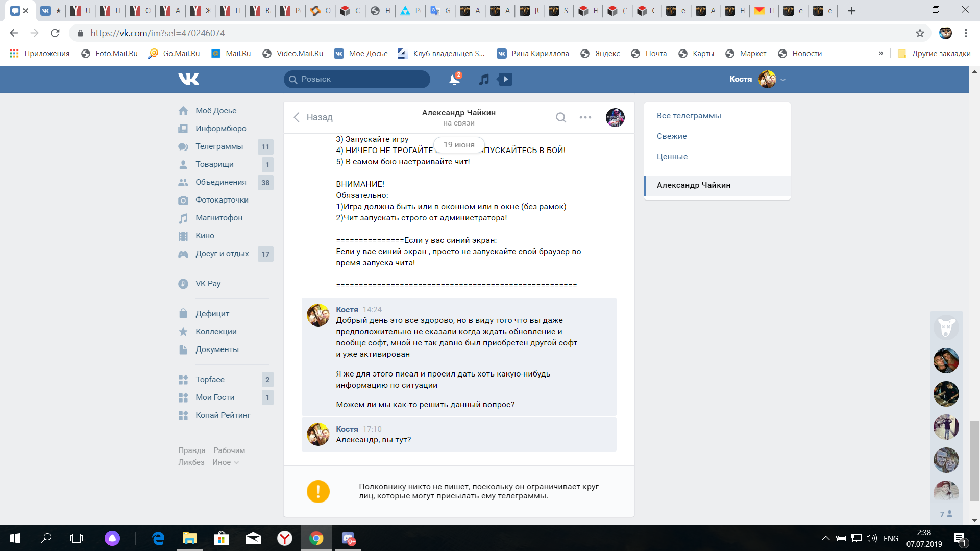
Task: Select the "Ценные" messages tab
Action: coord(672,157)
